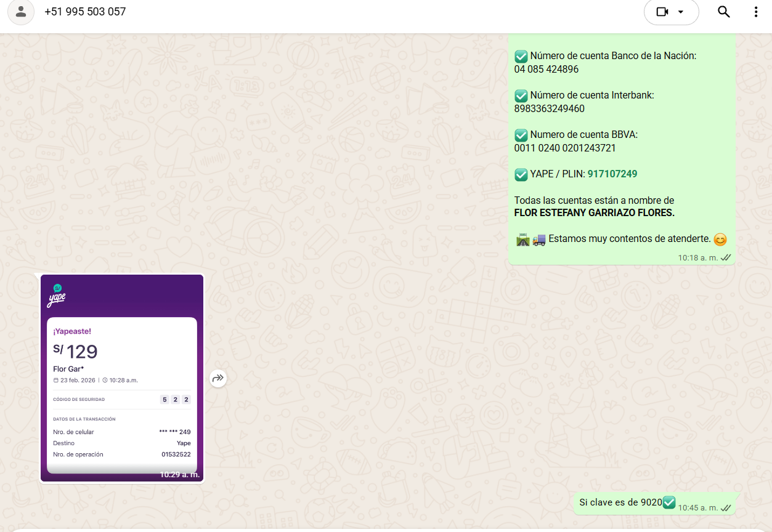This screenshot has width=772, height=532.
Task: Click the BBVA account number 0011 0240 0201243721
Action: pyautogui.click(x=564, y=148)
